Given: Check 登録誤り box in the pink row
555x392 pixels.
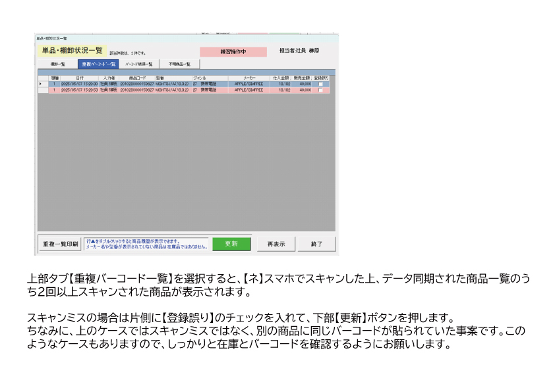Looking at the screenshot, I should click(320, 90).
